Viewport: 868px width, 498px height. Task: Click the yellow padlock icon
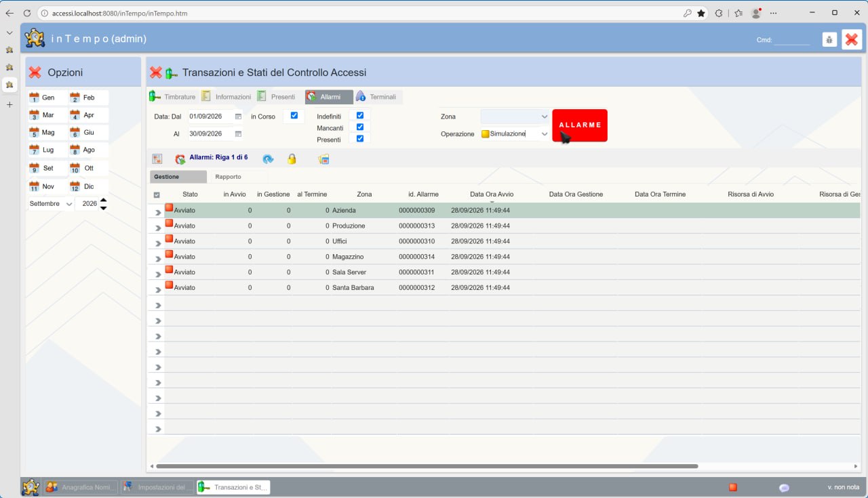point(292,159)
